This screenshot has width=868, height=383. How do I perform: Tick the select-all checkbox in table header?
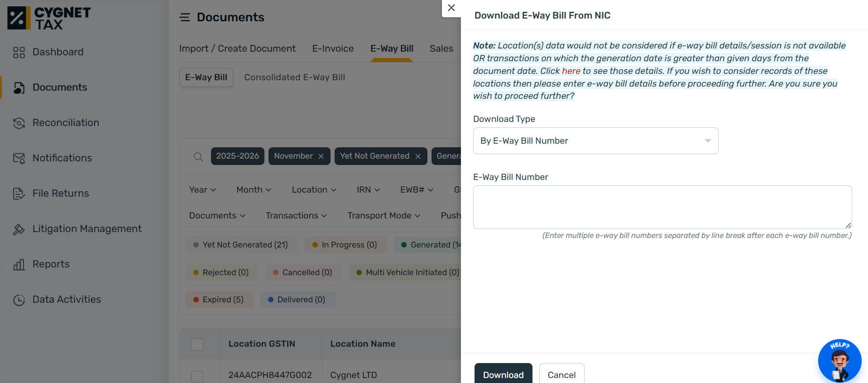tap(197, 344)
